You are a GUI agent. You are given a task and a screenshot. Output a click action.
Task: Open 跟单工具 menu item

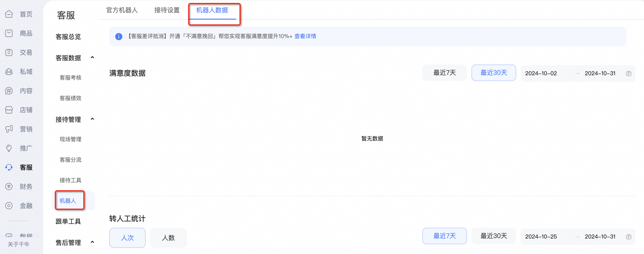[x=68, y=221]
